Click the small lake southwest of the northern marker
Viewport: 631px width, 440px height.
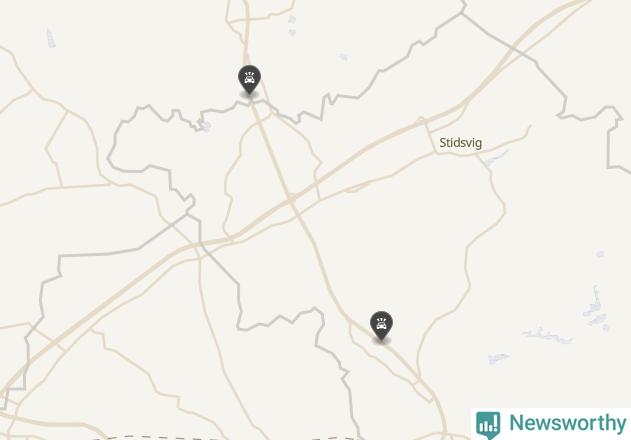tap(204, 126)
